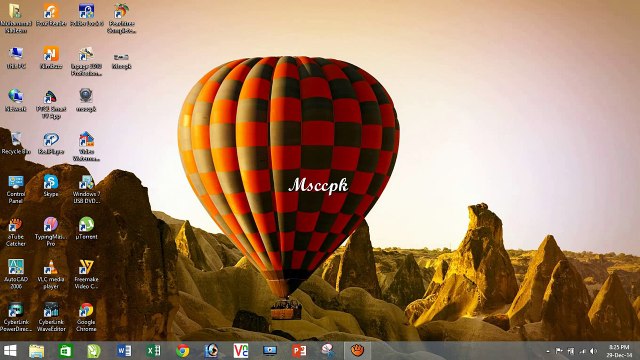Open the volume speaker tray icon

coord(593,351)
